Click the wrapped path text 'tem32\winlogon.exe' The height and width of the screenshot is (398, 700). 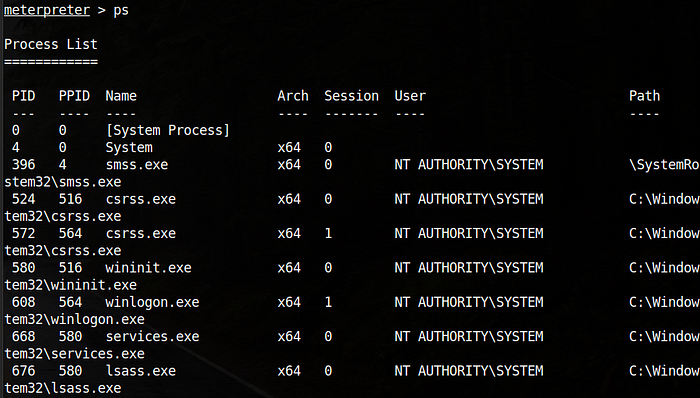[x=74, y=319]
